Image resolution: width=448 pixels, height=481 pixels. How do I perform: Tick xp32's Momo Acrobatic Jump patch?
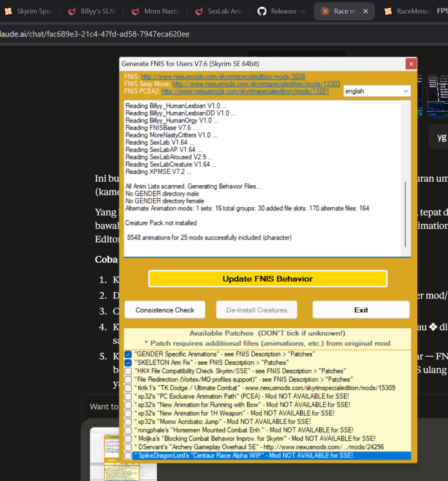(x=128, y=421)
